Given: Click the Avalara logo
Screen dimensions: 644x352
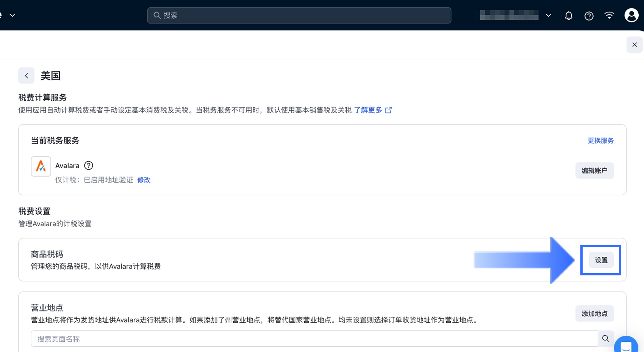Looking at the screenshot, I should point(41,166).
